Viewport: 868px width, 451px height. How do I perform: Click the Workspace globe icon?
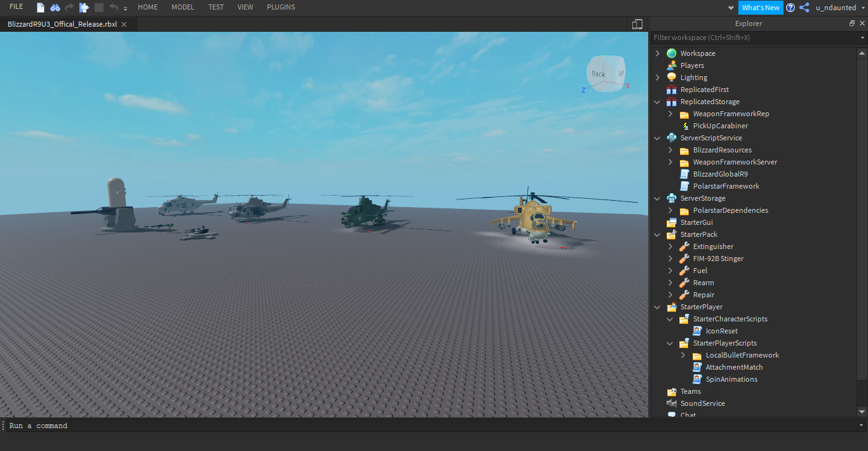tap(672, 53)
